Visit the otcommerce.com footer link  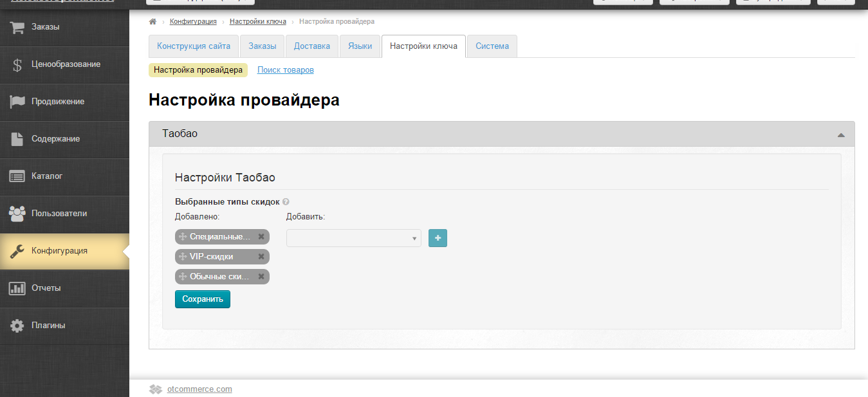click(x=199, y=389)
